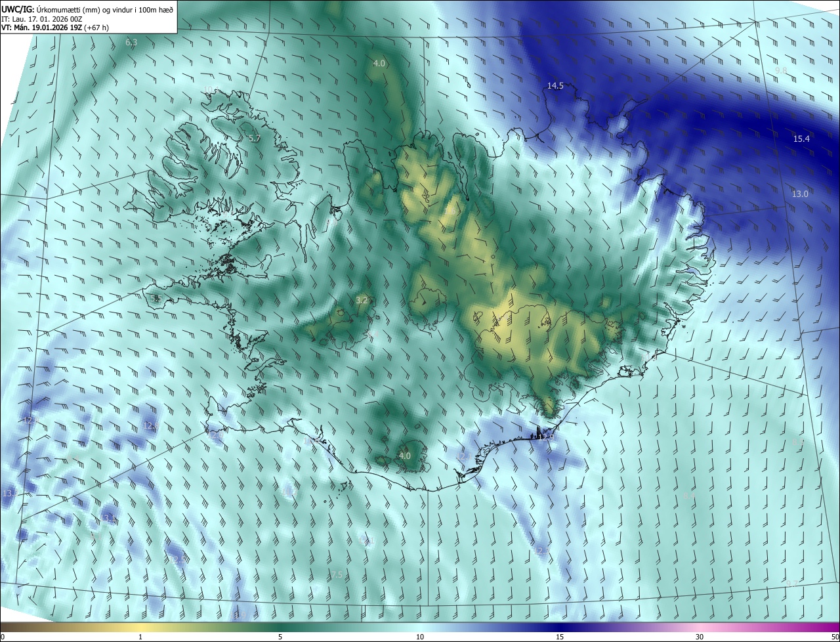The width and height of the screenshot is (840, 642).
Task: Click the 14.5 value label
Action: [556, 86]
